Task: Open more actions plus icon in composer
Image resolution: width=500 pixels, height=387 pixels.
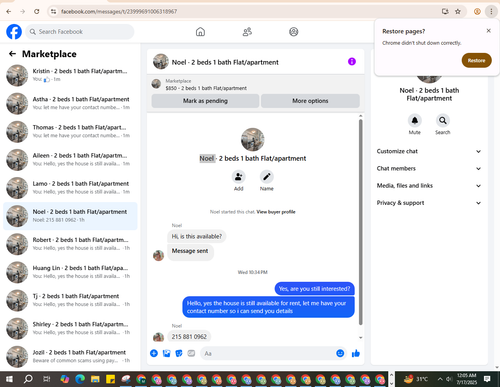Action: [x=154, y=353]
